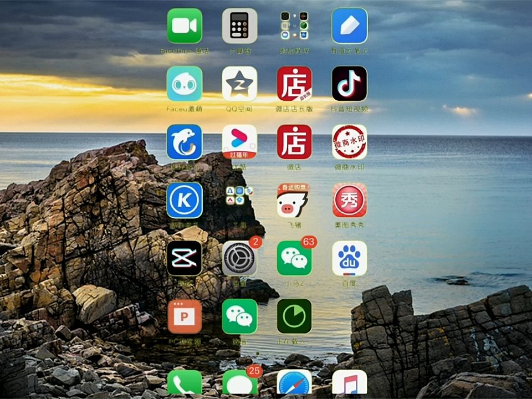Open the blue dolphin travel app
The image size is (532, 399).
tap(185, 142)
